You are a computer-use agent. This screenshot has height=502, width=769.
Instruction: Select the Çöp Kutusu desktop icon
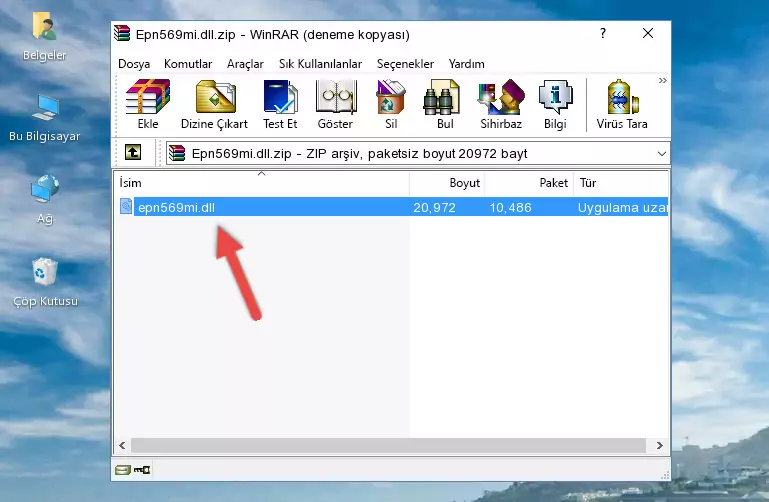point(45,283)
